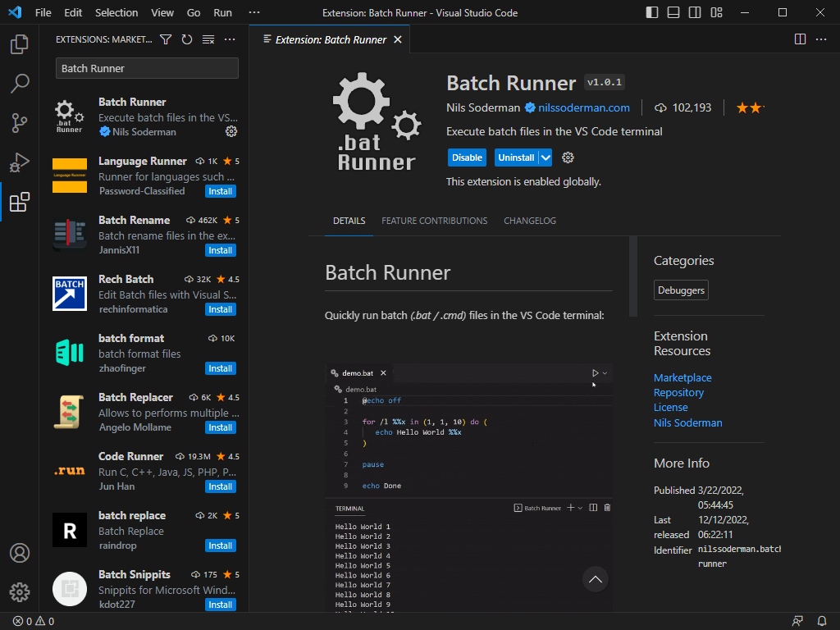Open Source Control view

click(x=20, y=123)
